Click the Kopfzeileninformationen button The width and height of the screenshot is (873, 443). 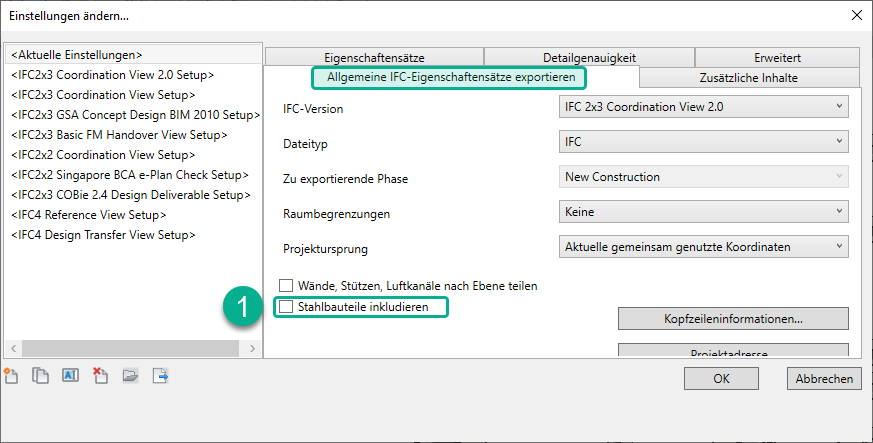click(x=733, y=319)
